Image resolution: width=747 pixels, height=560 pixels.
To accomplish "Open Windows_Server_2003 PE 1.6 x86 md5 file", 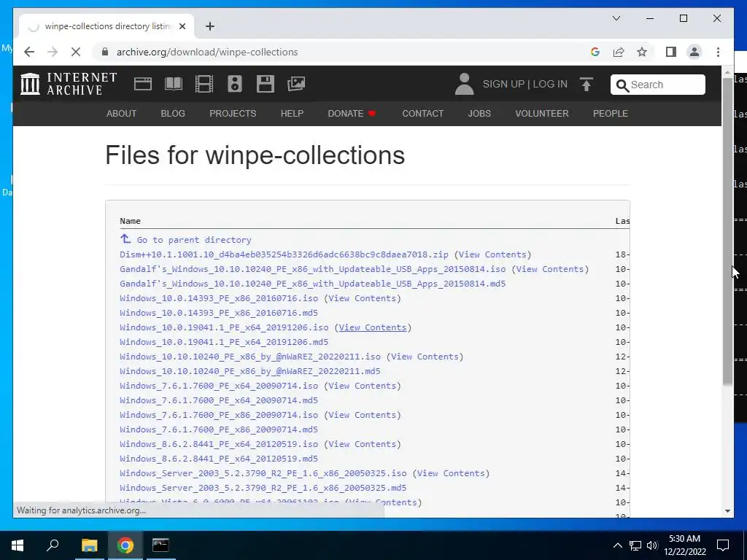I will [x=263, y=488].
